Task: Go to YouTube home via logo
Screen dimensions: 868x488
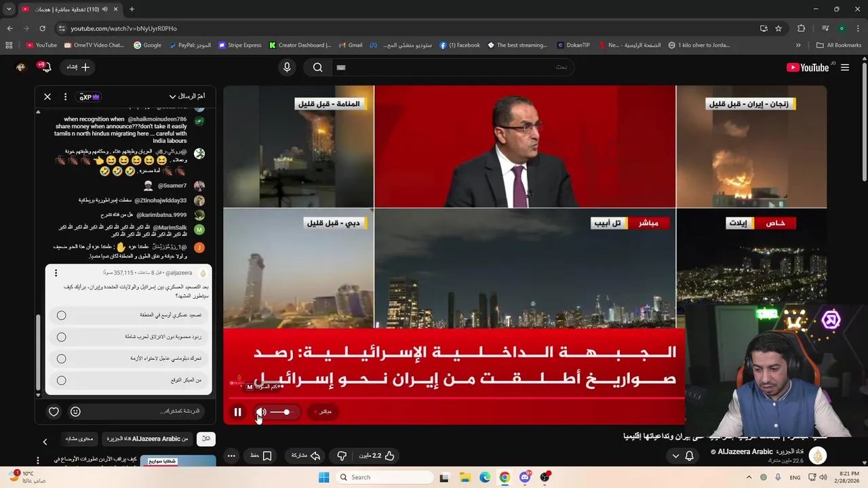Action: point(808,67)
